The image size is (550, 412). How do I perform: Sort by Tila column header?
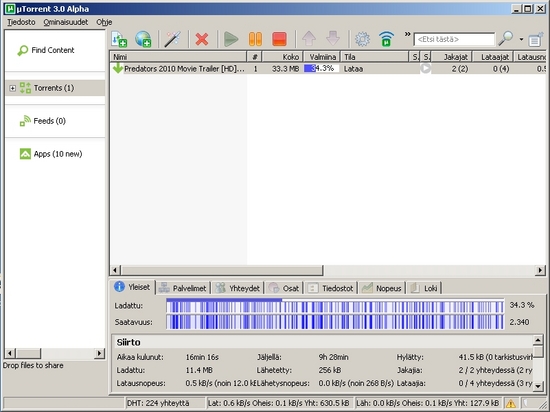click(375, 57)
